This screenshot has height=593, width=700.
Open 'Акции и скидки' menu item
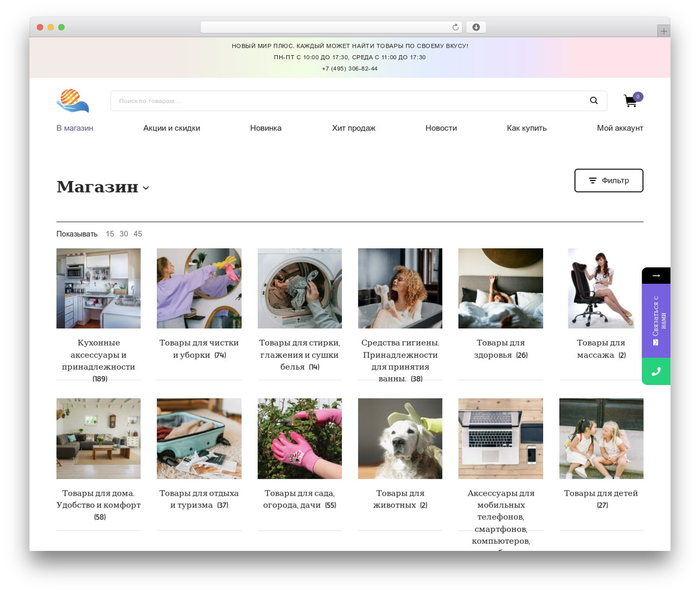(172, 128)
